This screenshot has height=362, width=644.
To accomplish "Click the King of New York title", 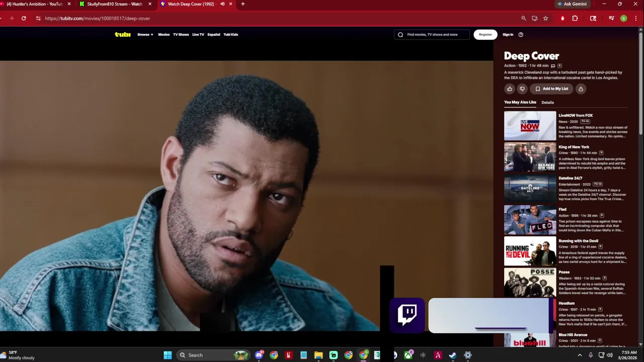I will pos(574,147).
